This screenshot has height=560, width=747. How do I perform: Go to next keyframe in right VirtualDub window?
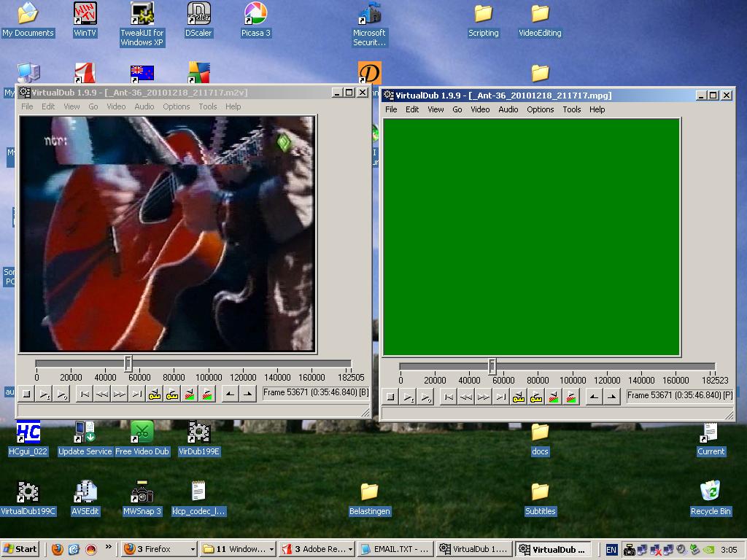[536, 397]
